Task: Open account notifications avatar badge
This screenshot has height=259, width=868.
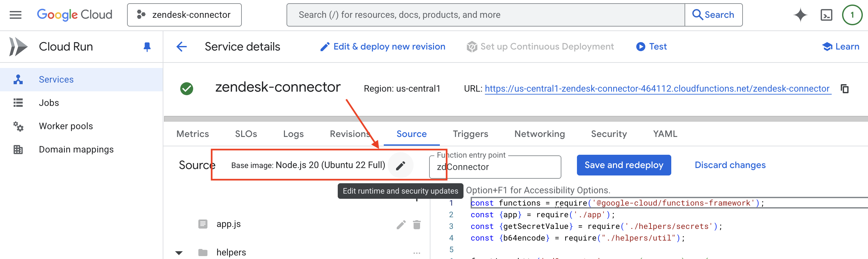Action: [852, 15]
